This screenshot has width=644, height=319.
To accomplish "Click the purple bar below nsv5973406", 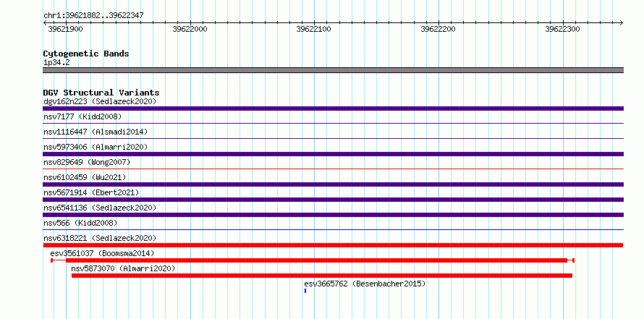I will [333, 154].
